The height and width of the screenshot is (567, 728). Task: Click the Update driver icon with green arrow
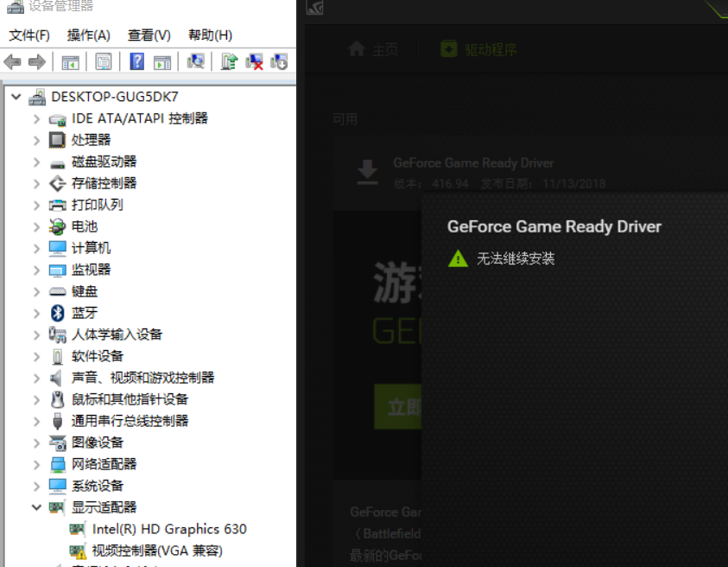(x=230, y=61)
